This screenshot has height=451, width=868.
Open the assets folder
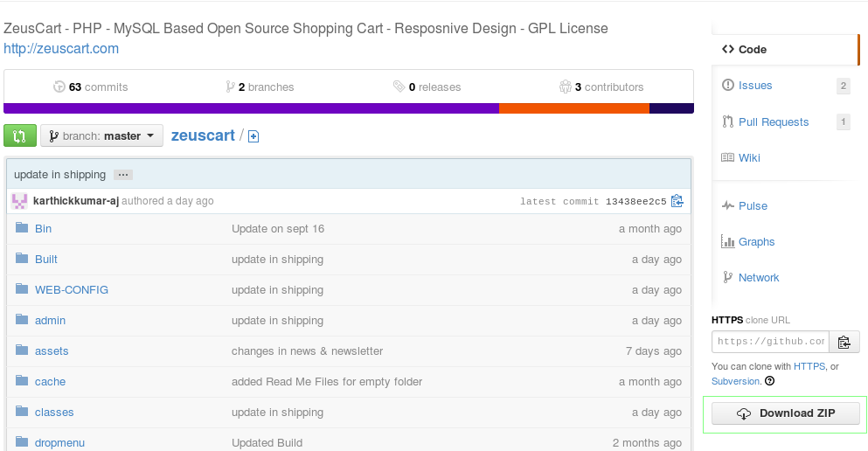pyautogui.click(x=52, y=350)
